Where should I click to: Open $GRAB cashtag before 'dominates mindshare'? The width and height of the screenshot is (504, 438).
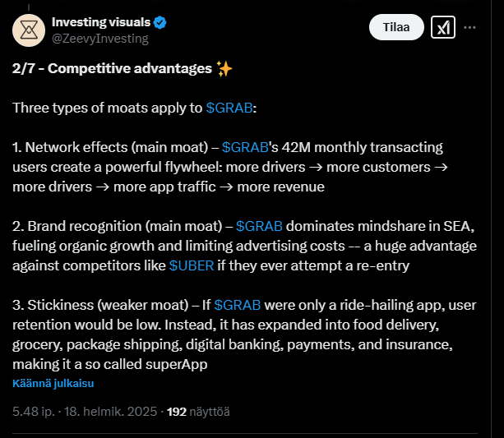pos(259,226)
